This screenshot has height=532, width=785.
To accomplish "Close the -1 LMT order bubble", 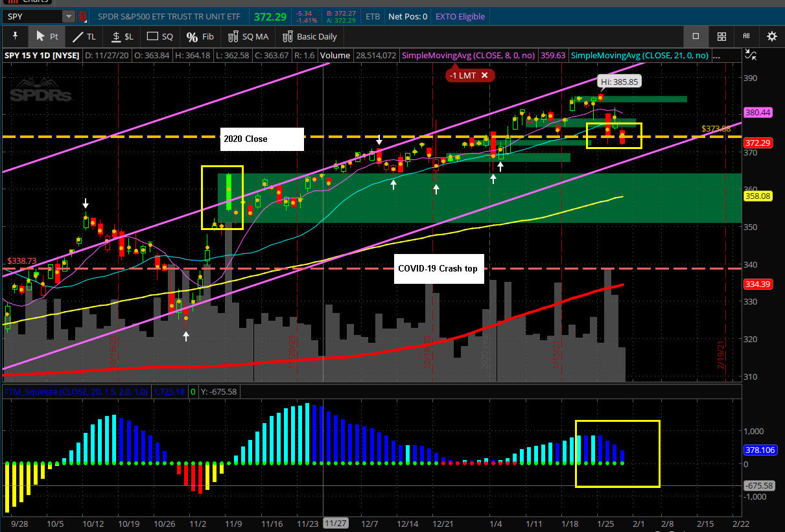I will pos(484,75).
